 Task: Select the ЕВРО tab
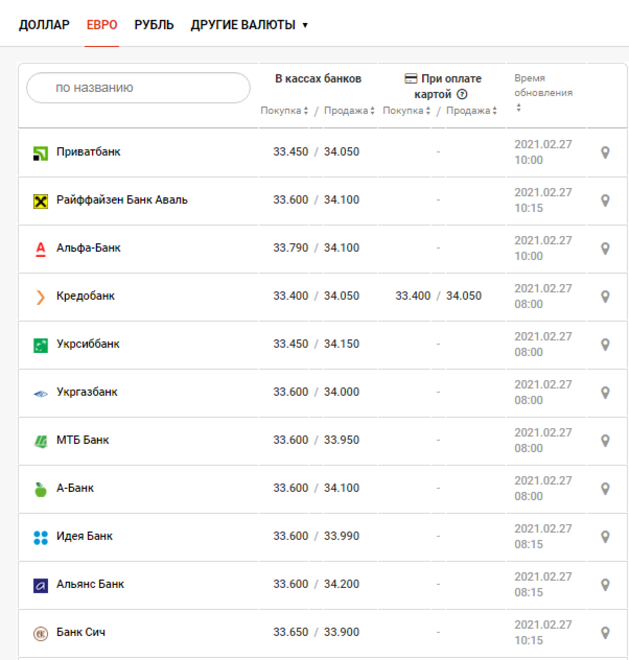[x=102, y=25]
